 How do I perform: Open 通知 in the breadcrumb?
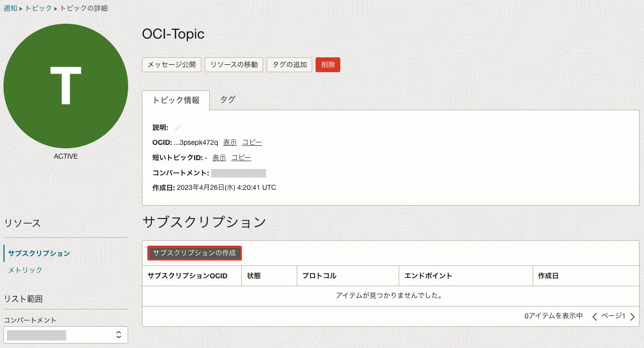[x=10, y=8]
